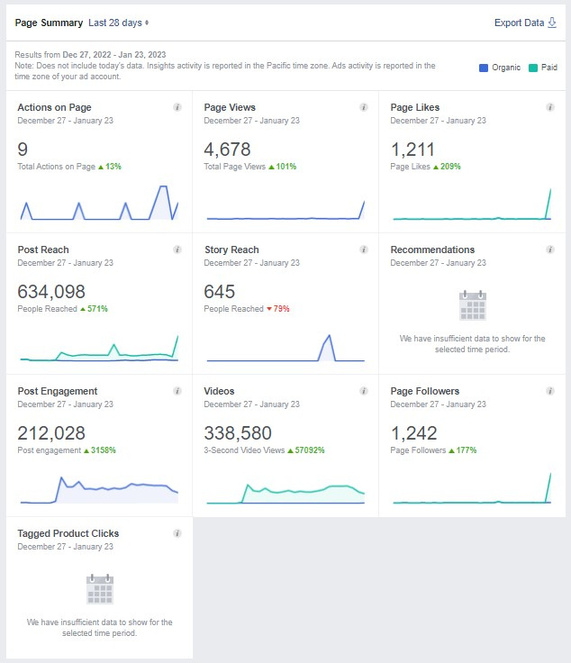Image resolution: width=571 pixels, height=663 pixels.
Task: Open the Post Reach chart graph
Action: pos(99,348)
